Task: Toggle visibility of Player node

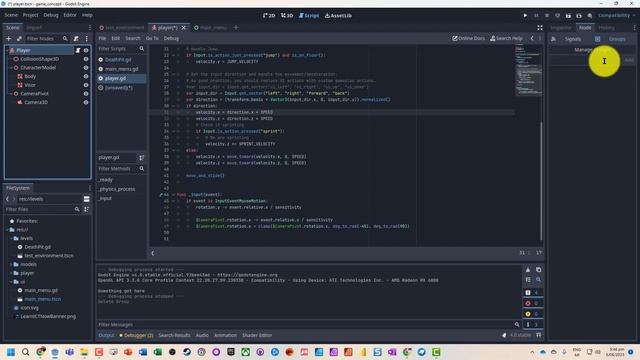Action: click(x=86, y=50)
